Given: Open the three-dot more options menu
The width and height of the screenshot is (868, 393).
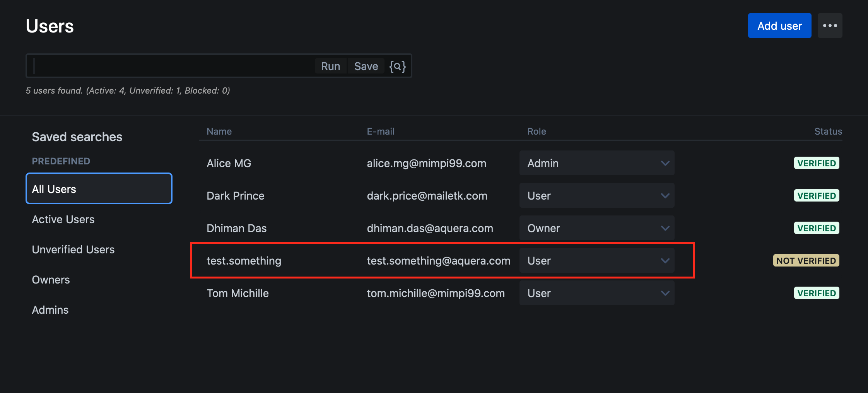Looking at the screenshot, I should (830, 26).
